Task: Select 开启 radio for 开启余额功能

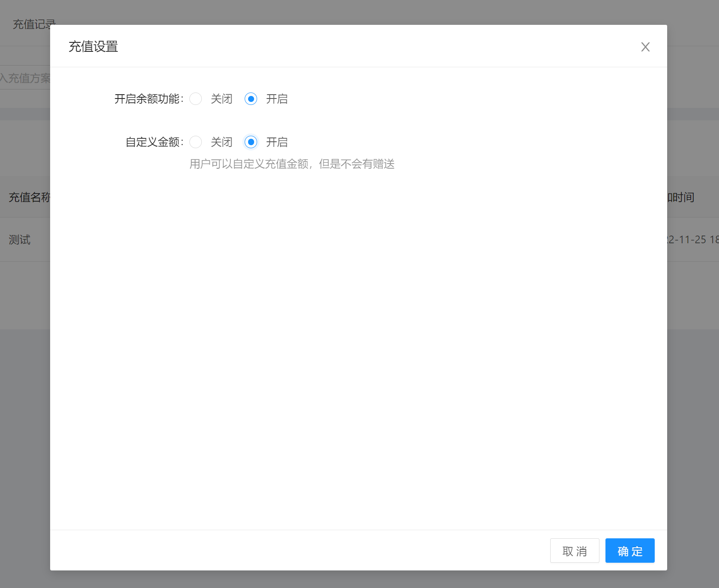Action: click(251, 99)
